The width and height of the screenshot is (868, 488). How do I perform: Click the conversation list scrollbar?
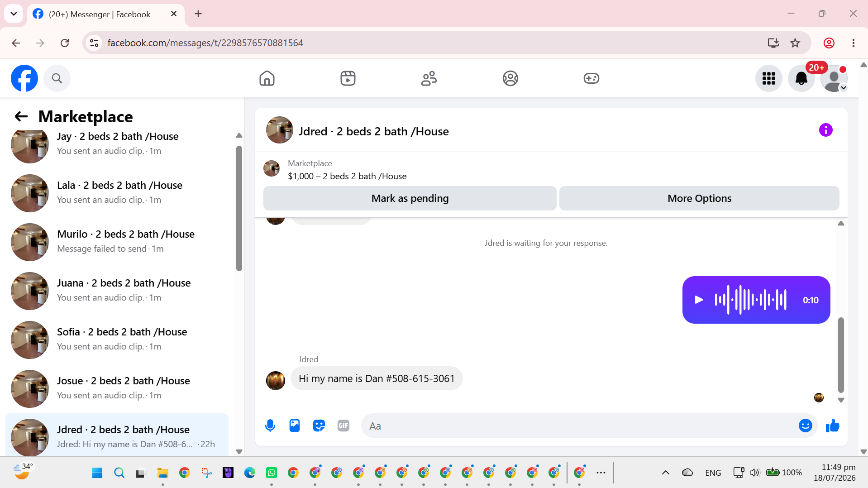point(239,208)
